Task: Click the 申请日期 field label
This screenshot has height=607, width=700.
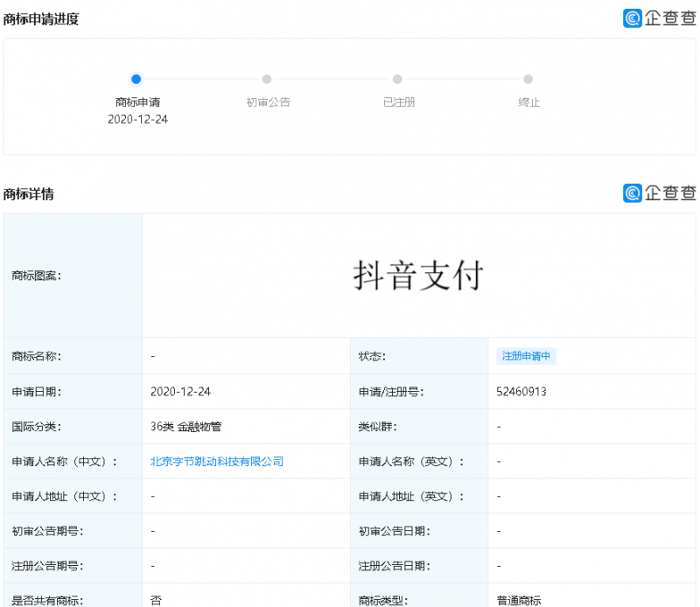Action: [37, 392]
